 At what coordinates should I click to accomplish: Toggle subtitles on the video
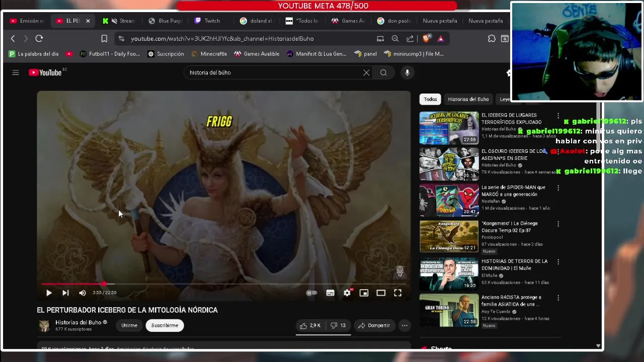click(330, 293)
